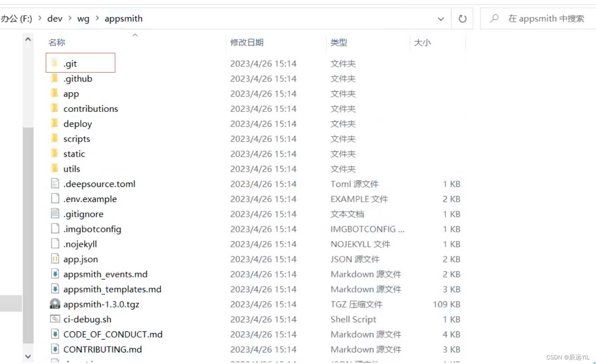The height and width of the screenshot is (364, 596).
Task: Select the app.json file icon
Action: (55, 259)
